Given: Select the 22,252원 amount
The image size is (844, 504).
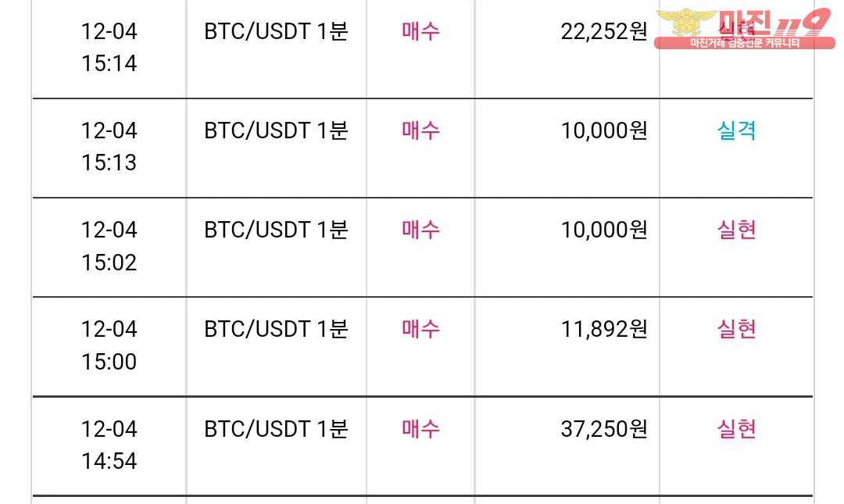Looking at the screenshot, I should pos(604,31).
